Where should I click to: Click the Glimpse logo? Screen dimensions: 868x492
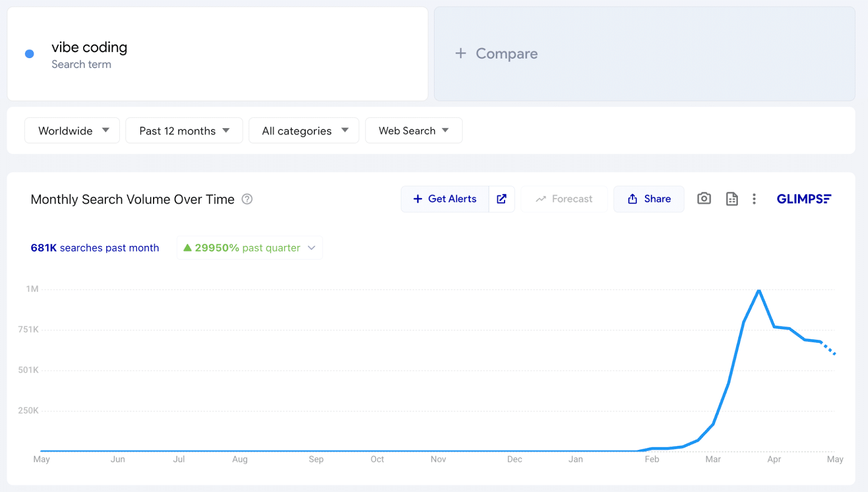(804, 199)
